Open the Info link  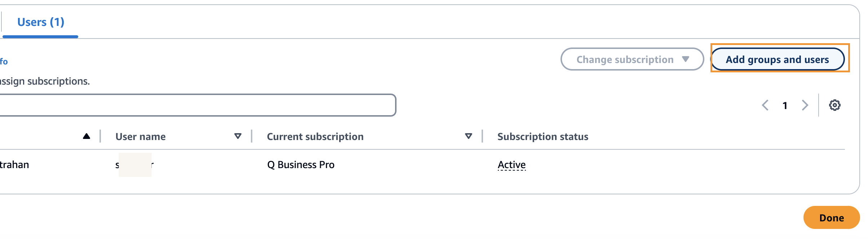coord(4,62)
